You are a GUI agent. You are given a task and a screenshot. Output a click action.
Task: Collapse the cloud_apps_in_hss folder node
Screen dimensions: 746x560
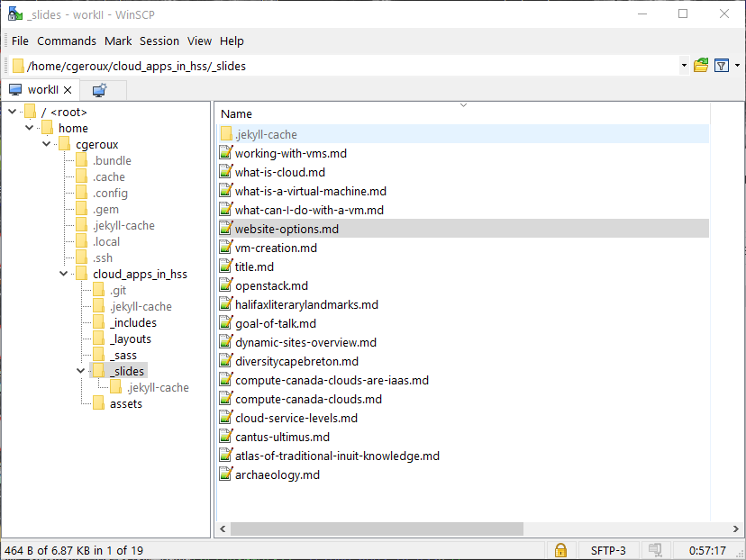point(64,274)
